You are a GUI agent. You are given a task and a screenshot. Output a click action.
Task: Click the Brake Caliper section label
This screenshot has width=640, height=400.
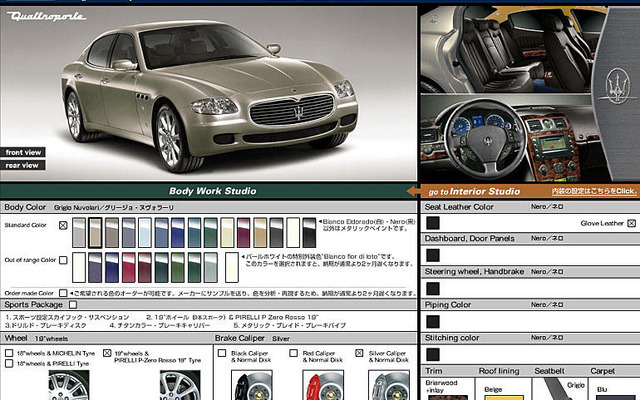pos(240,338)
